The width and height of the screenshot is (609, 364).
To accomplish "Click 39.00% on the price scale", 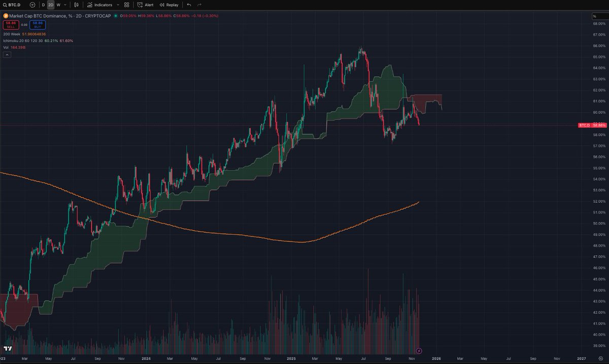I will click(x=600, y=346).
